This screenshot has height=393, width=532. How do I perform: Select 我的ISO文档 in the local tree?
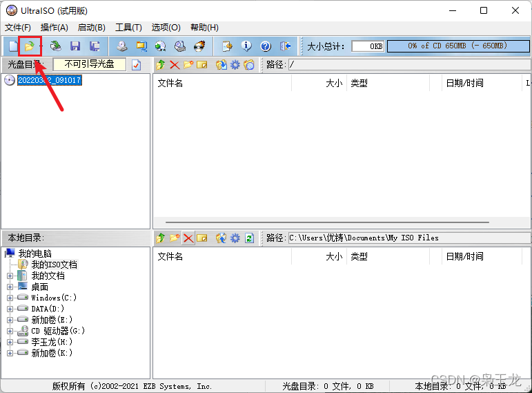[55, 265]
